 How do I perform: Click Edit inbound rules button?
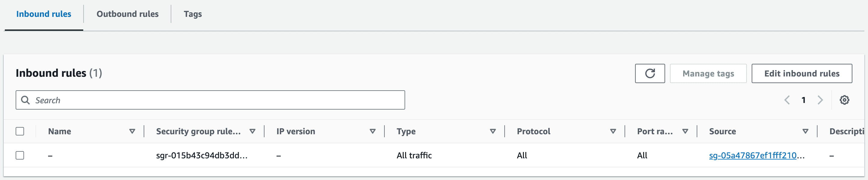click(802, 73)
